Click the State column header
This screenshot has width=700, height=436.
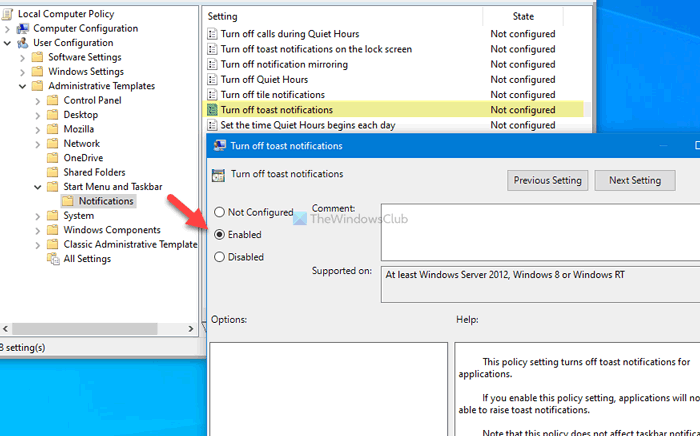point(523,17)
